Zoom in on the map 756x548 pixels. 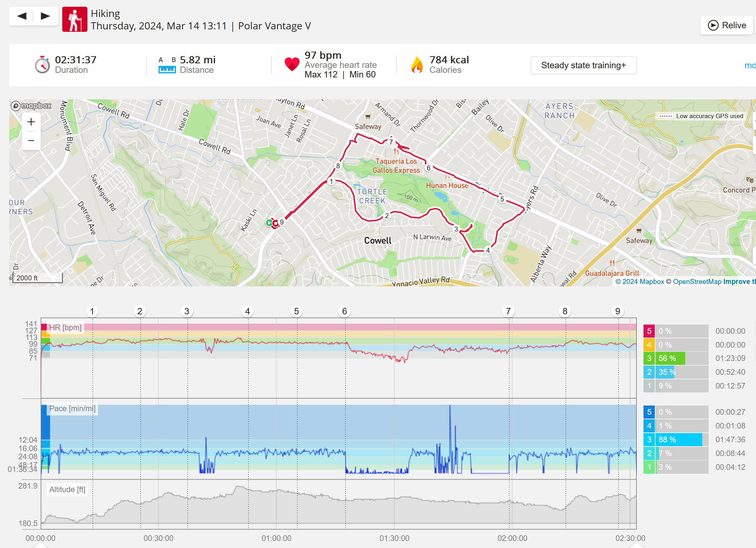tap(31, 122)
